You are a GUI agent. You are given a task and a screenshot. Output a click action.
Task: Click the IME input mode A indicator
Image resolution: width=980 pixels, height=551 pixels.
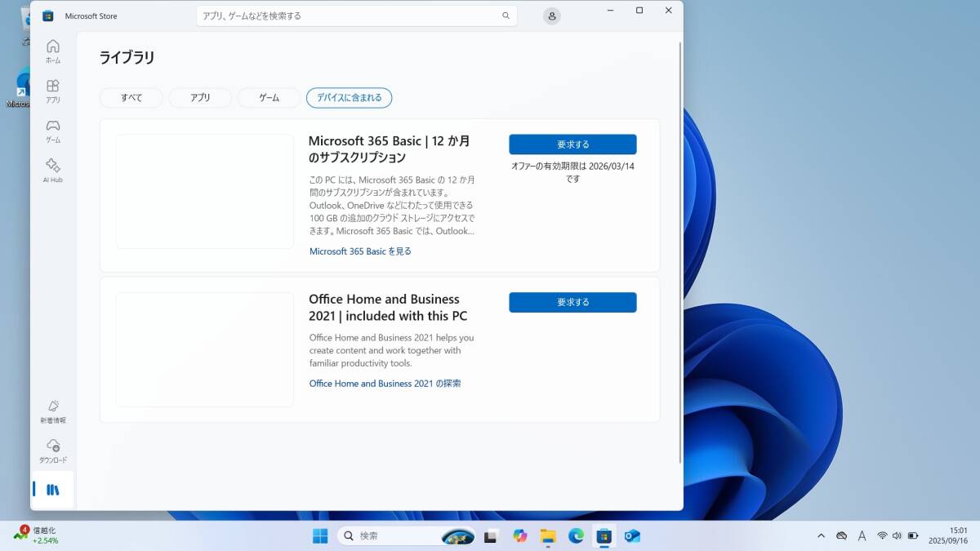pyautogui.click(x=862, y=535)
